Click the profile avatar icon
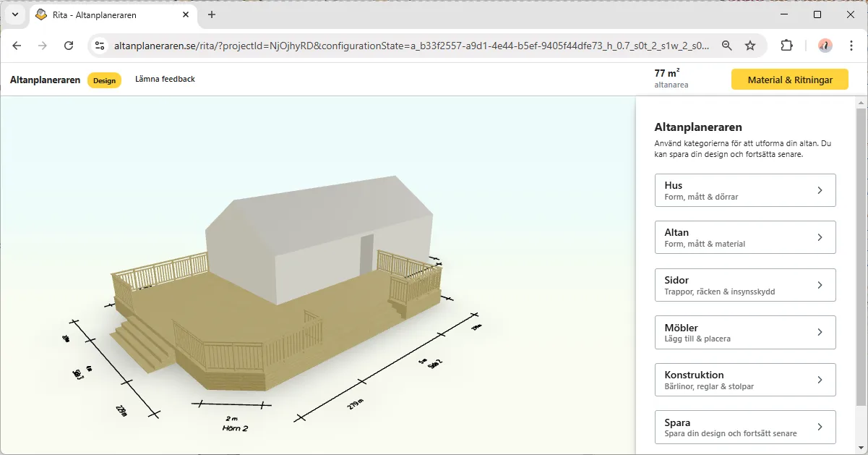868x455 pixels. 825,46
